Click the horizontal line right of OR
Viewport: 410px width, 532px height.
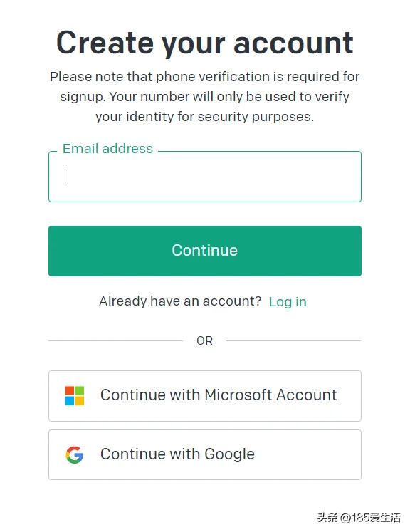294,340
